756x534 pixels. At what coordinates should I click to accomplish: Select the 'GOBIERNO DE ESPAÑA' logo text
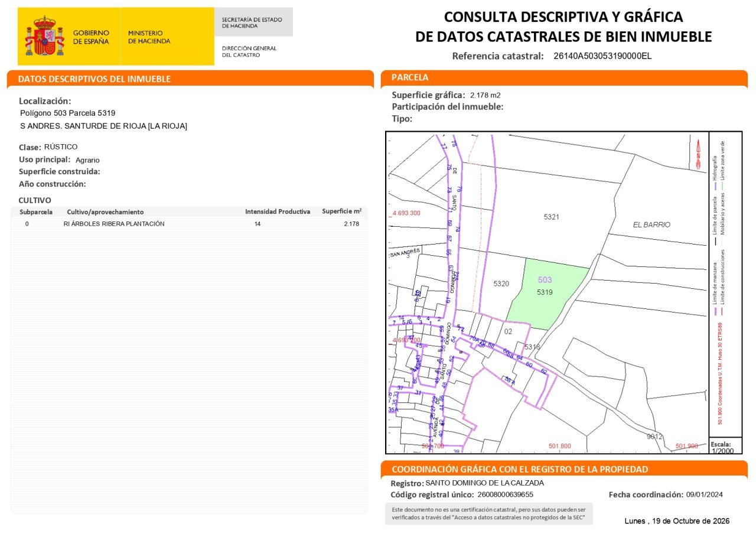coord(91,37)
